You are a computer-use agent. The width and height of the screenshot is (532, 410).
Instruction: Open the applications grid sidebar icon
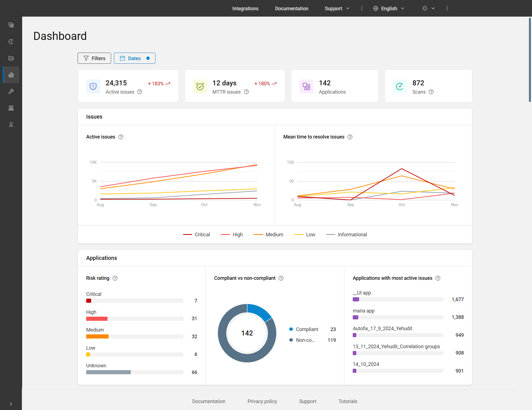(x=11, y=25)
